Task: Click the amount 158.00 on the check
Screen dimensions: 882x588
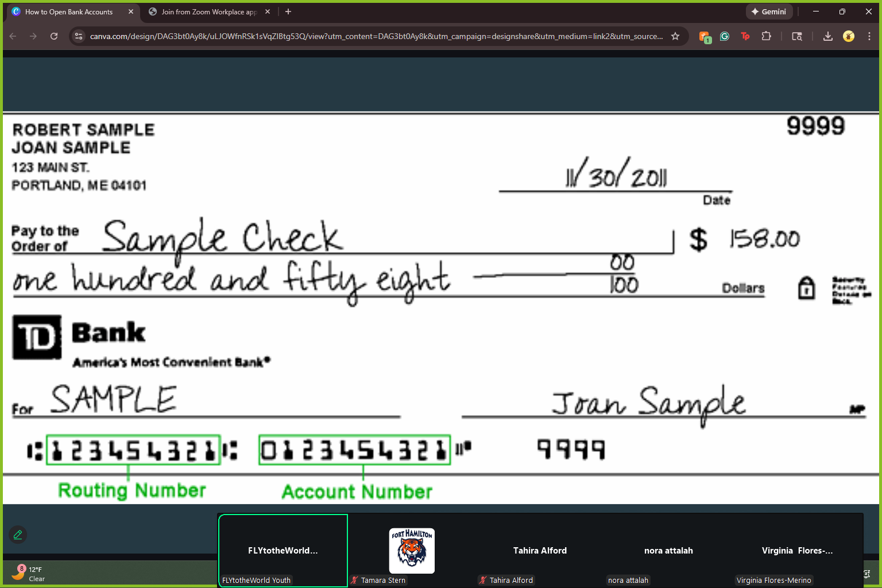Action: pyautogui.click(x=765, y=239)
